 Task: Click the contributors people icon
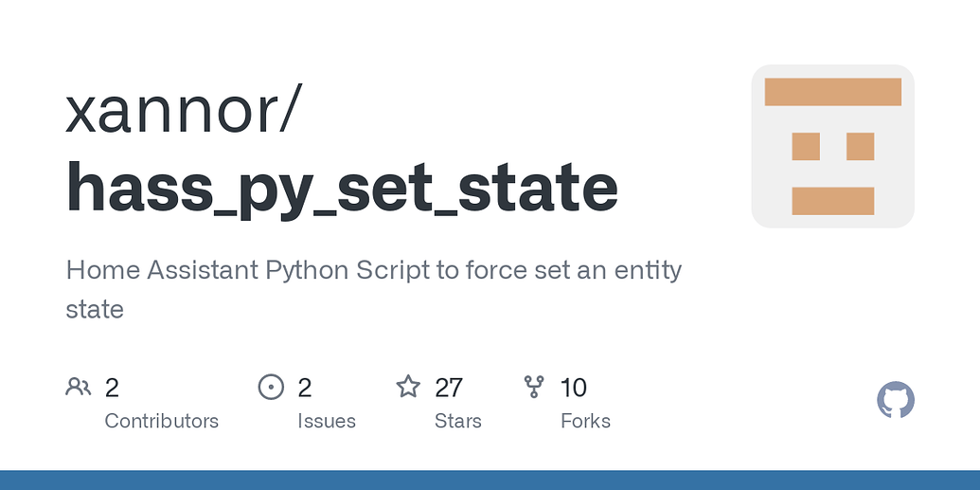(x=79, y=387)
